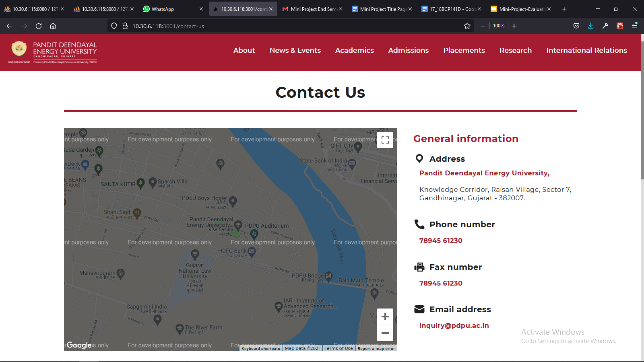Click the Mahavirpuram map marker
Viewport: 644px width, 362px height.
click(x=120, y=274)
